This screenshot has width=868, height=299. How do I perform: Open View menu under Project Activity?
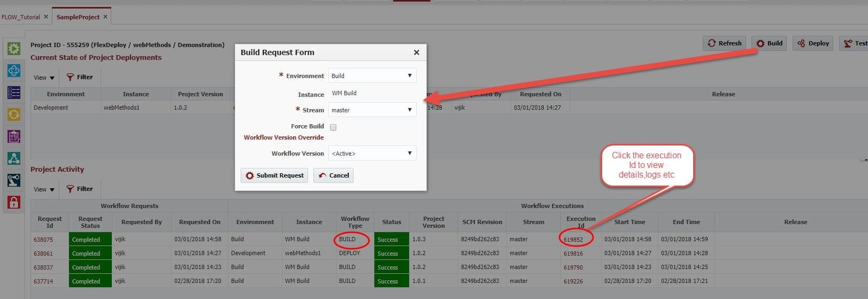click(44, 189)
